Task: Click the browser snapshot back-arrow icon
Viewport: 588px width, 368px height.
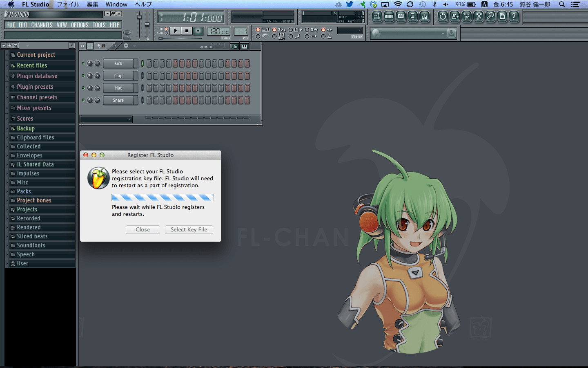Action: click(x=16, y=45)
